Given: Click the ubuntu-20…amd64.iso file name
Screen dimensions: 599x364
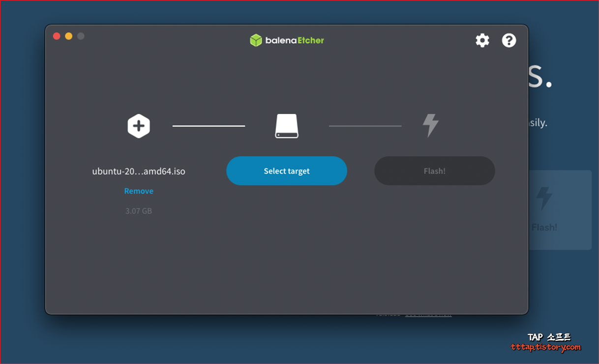Looking at the screenshot, I should tap(139, 171).
